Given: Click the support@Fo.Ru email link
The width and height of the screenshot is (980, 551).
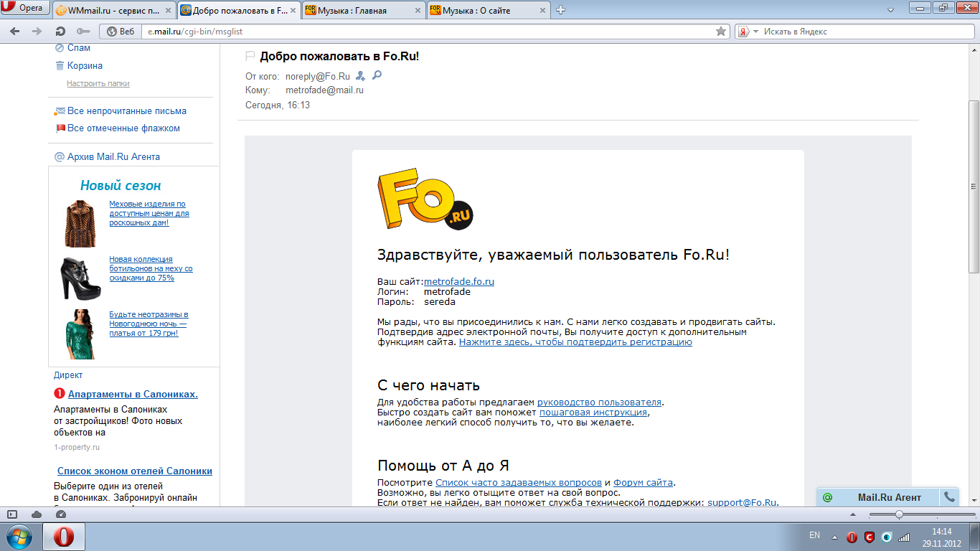Looking at the screenshot, I should [x=743, y=503].
